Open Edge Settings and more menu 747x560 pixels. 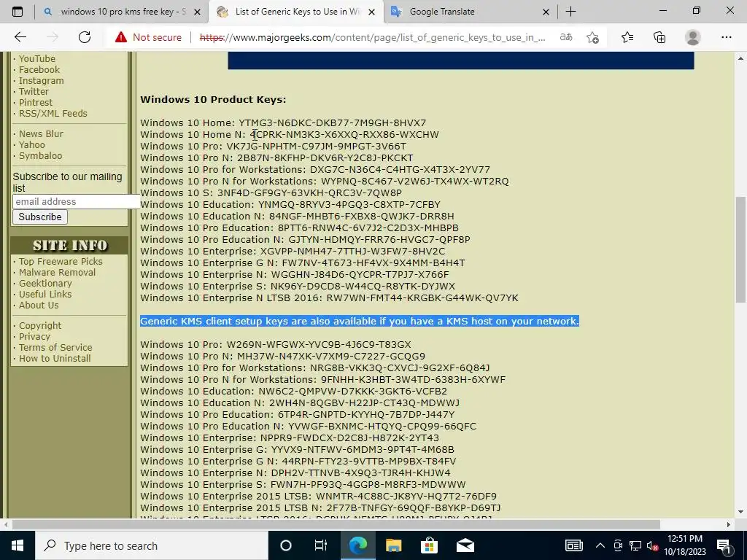click(x=726, y=37)
